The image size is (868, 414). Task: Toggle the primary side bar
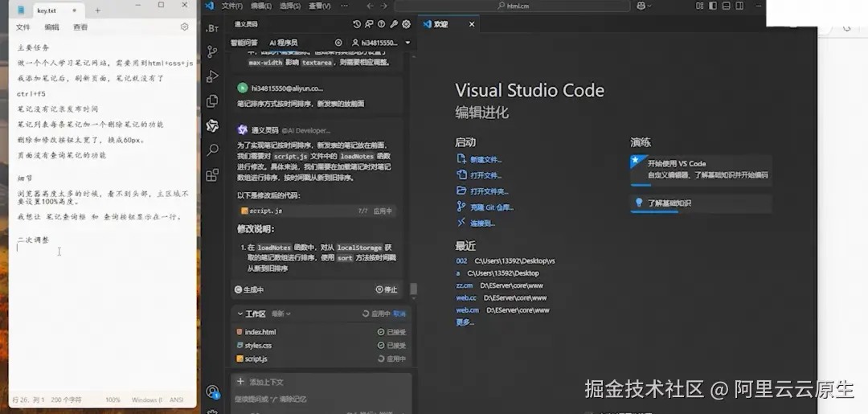click(713, 6)
